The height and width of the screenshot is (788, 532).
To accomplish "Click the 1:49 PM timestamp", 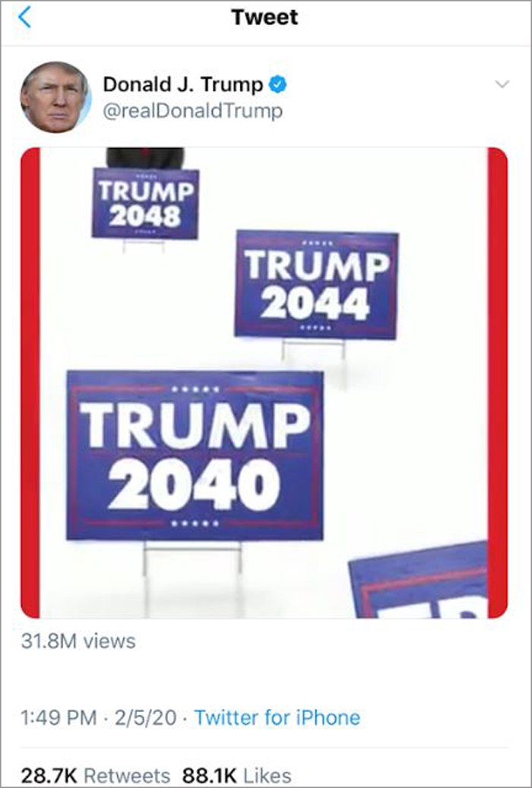I will pos(59,717).
